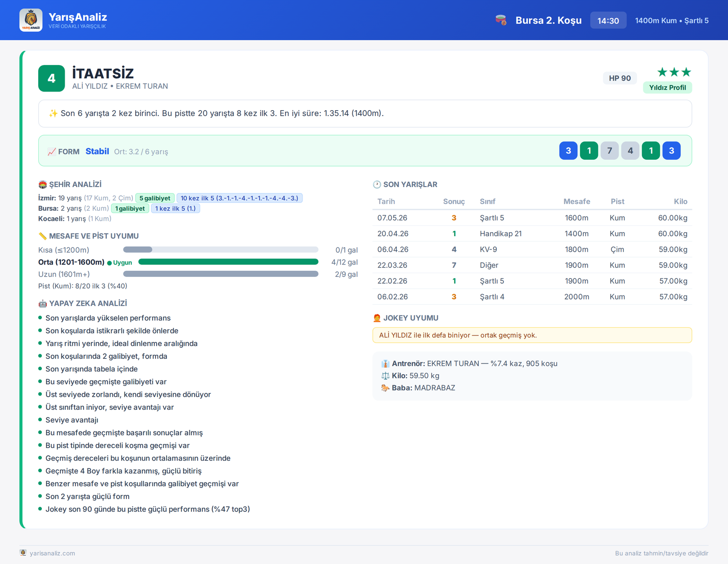Click the sparkle icon in summary box
Screen dimensions: 728x564
click(53, 113)
